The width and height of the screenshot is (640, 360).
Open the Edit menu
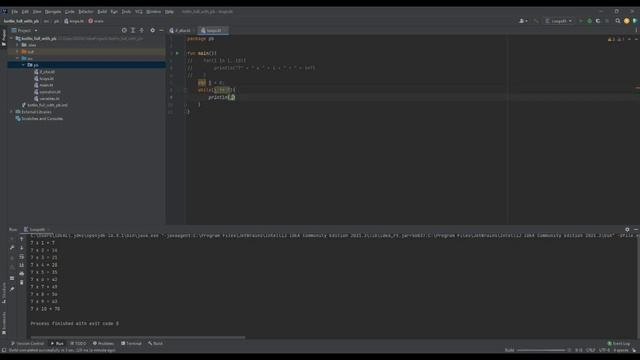pyautogui.click(x=25, y=12)
